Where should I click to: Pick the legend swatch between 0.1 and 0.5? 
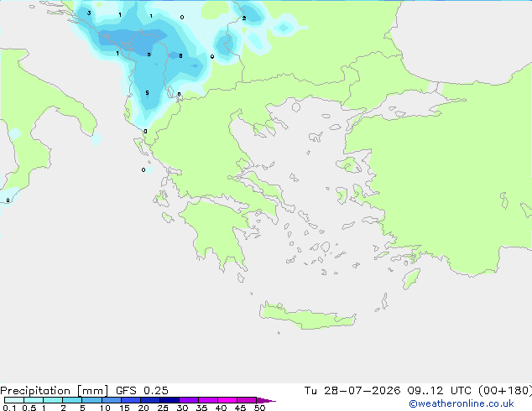tap(14, 400)
